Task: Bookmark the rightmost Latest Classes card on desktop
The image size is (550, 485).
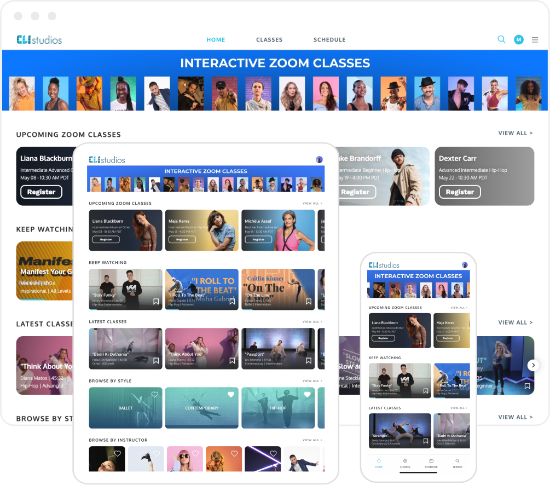Action: pyautogui.click(x=527, y=386)
